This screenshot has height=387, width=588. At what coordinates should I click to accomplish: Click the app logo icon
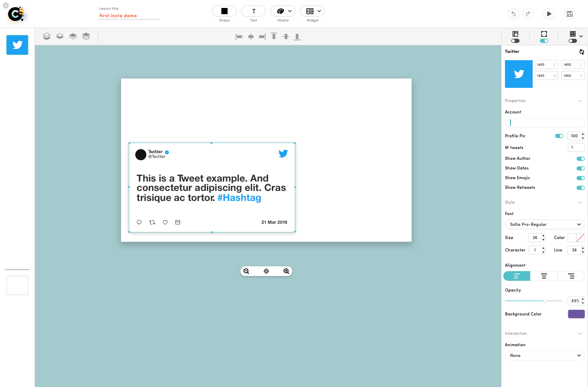16,14
